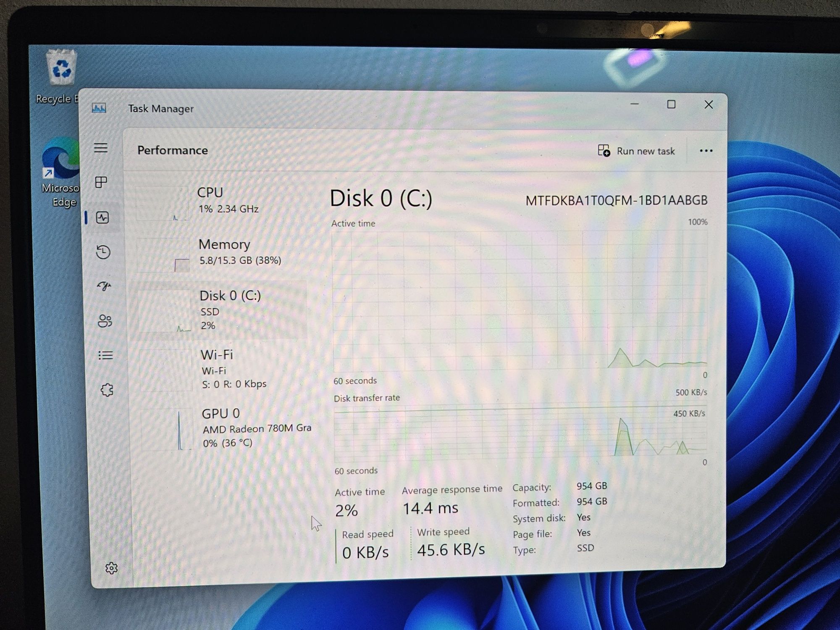This screenshot has height=630, width=840.
Task: Click the 45.6 KB/s write speed value
Action: tap(451, 550)
